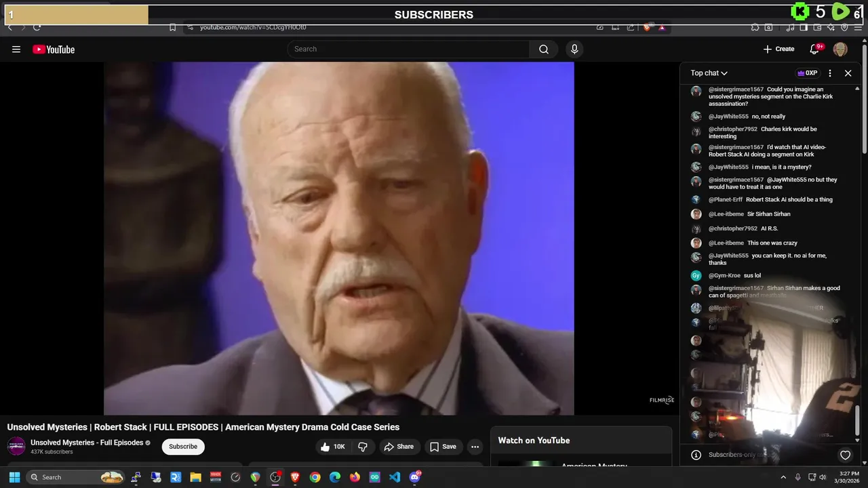This screenshot has height=488, width=868.
Task: Open Discord from taskbar
Action: point(415,477)
